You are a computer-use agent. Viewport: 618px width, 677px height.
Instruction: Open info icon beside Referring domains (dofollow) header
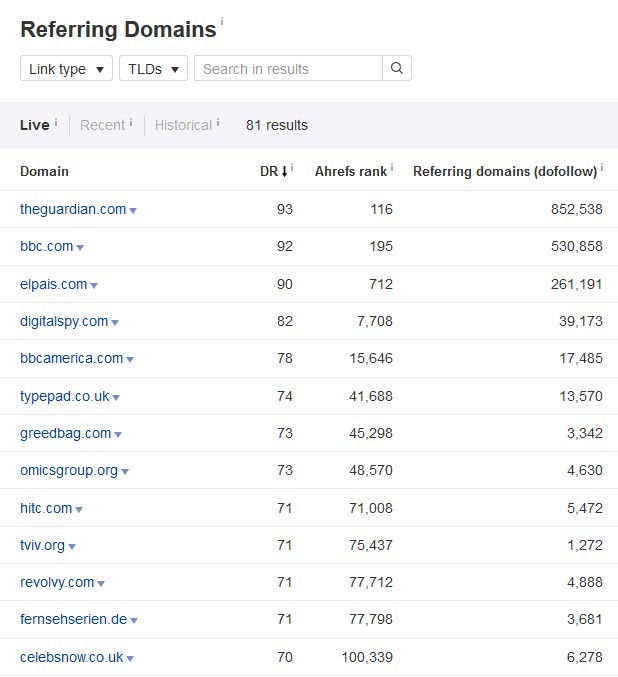click(x=602, y=167)
